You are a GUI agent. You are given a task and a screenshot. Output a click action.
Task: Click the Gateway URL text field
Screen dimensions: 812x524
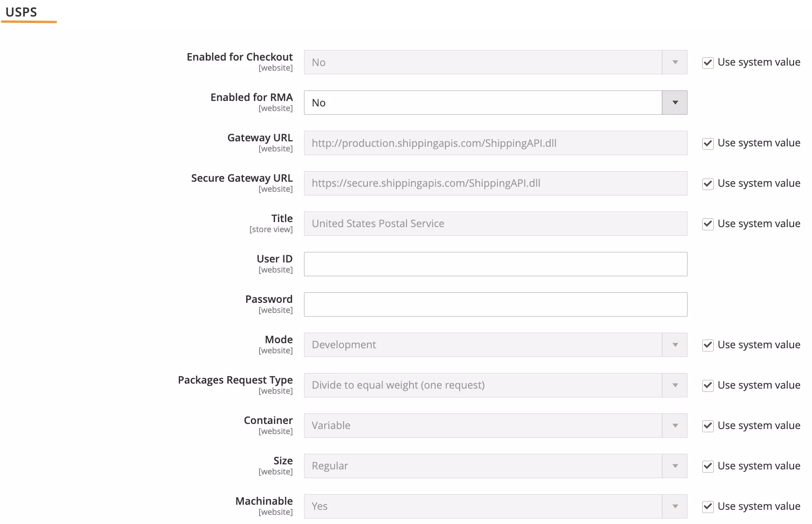pos(495,143)
